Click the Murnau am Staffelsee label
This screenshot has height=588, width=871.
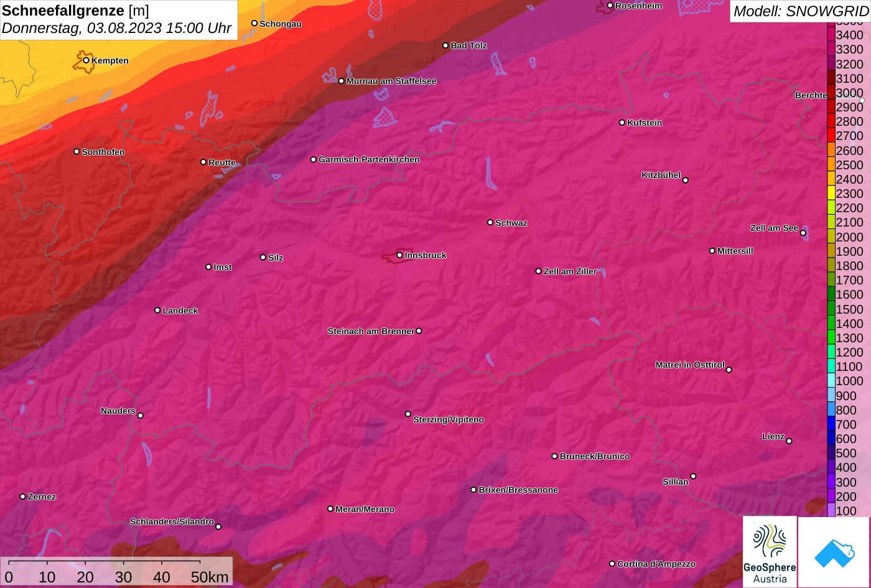[391, 81]
